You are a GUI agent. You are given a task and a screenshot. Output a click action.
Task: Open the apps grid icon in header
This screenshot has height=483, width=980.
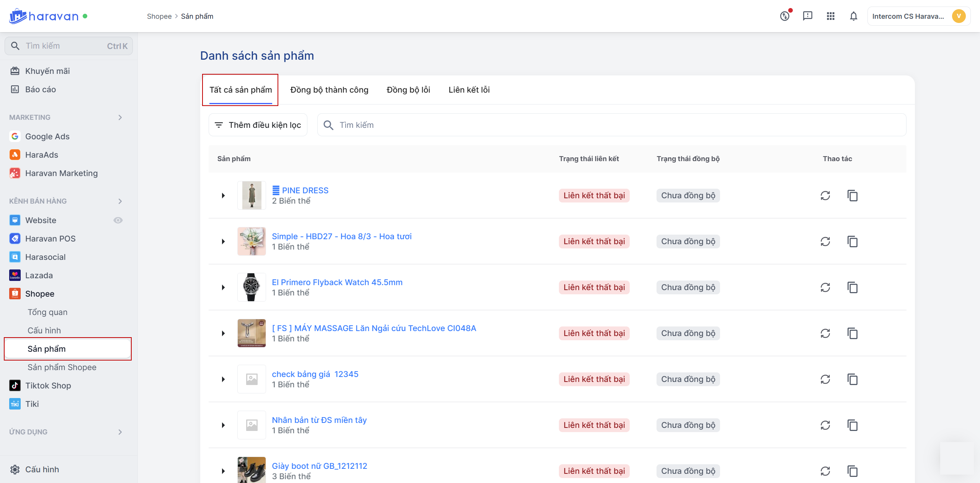(x=830, y=16)
